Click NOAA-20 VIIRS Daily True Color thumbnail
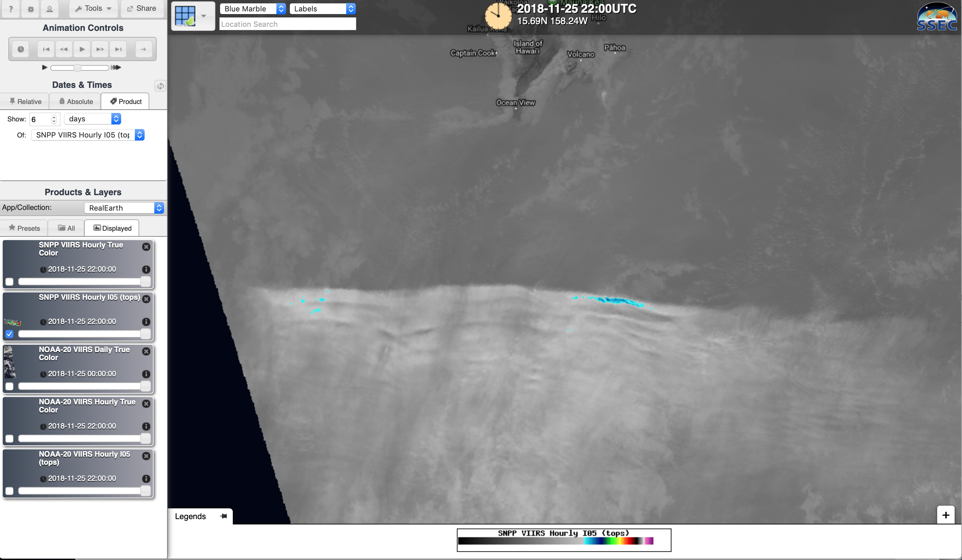 [x=10, y=362]
